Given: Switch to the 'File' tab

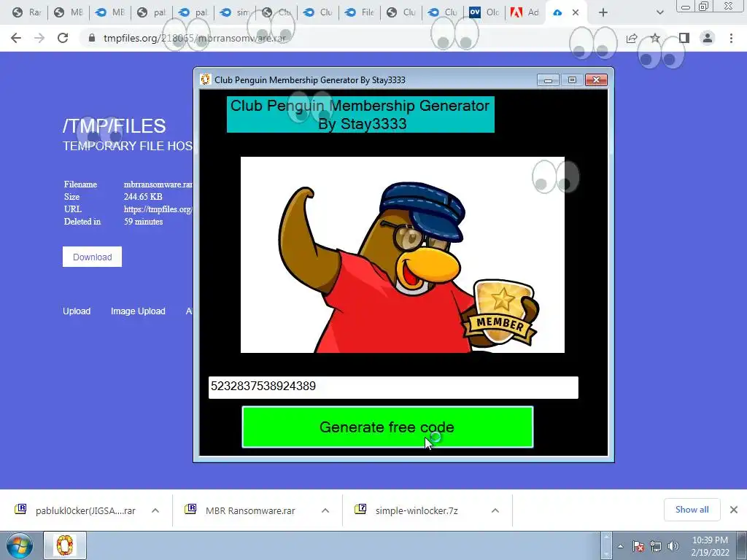Looking at the screenshot, I should 360,12.
